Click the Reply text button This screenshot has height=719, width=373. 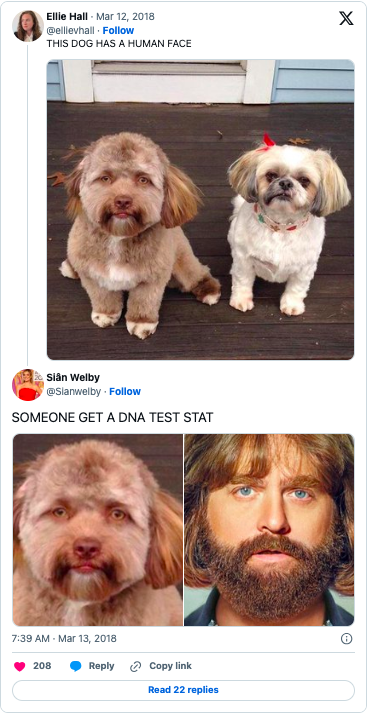[x=101, y=666]
